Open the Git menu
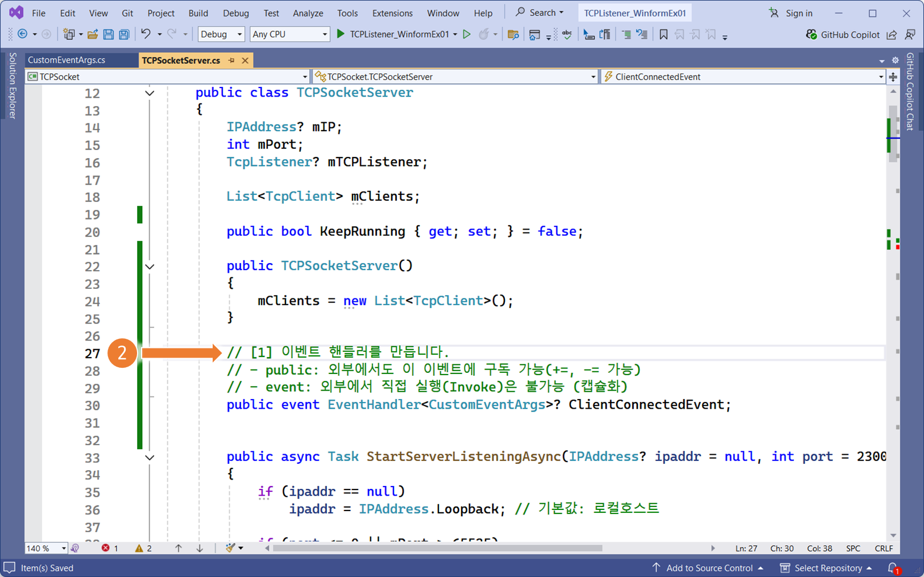Screen dimensions: 924x577 pos(127,13)
